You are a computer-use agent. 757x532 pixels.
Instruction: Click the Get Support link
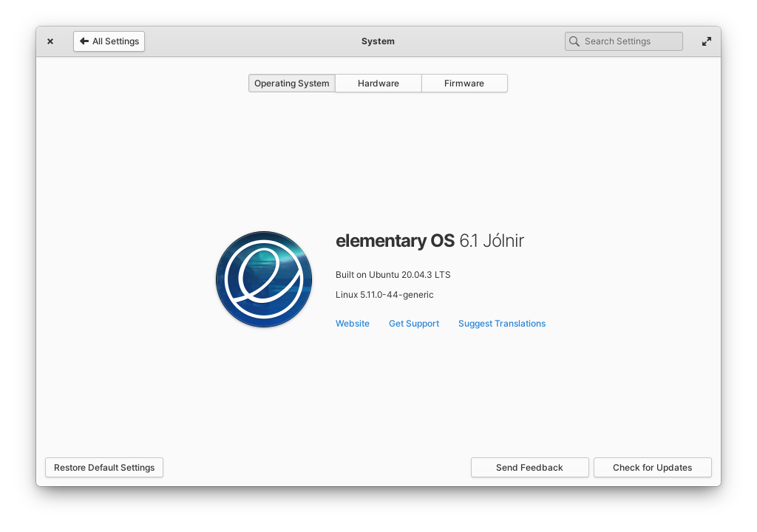pos(414,324)
